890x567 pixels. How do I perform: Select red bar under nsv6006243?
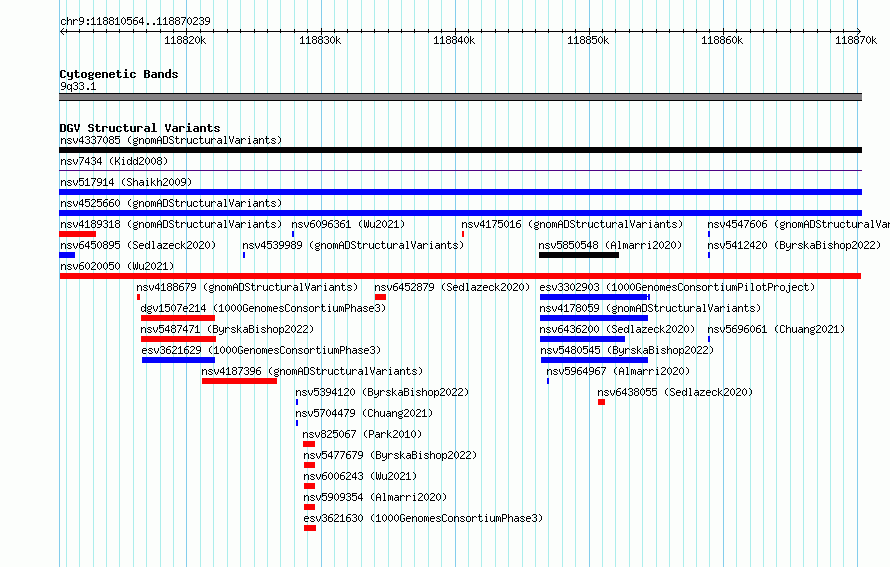click(309, 486)
